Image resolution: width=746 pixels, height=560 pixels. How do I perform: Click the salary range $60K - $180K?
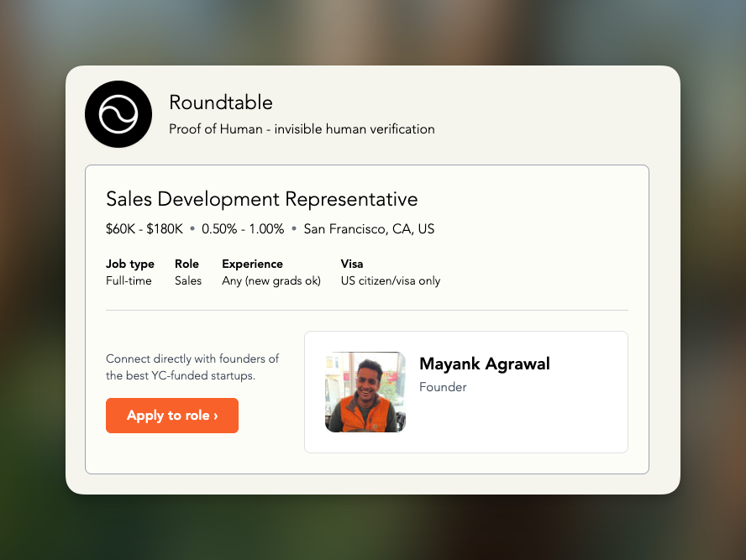click(144, 229)
